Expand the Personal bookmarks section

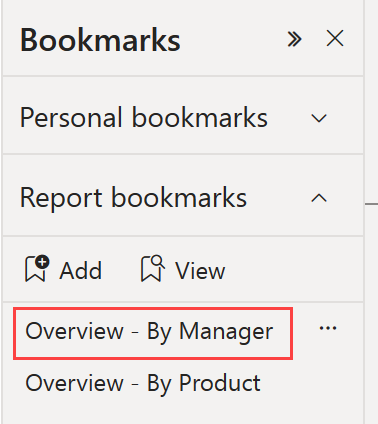[x=319, y=118]
